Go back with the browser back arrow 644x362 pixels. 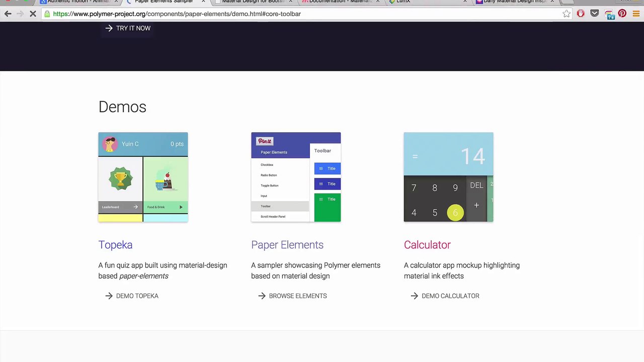[x=8, y=14]
